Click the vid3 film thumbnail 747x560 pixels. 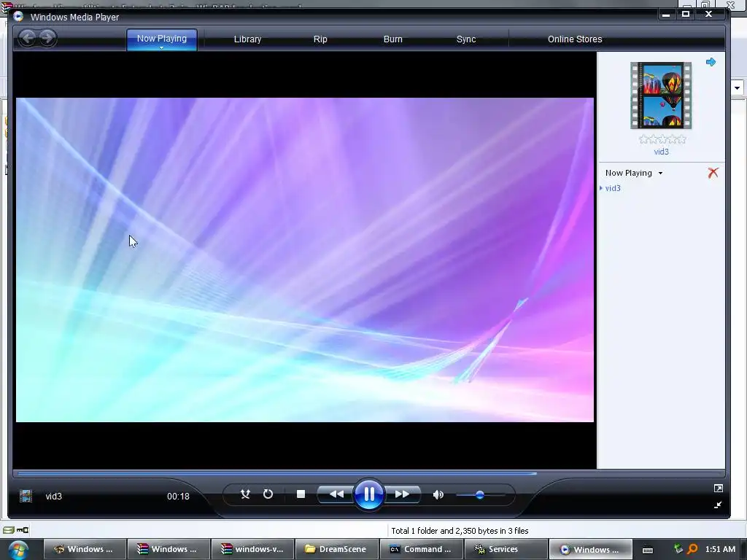(661, 96)
